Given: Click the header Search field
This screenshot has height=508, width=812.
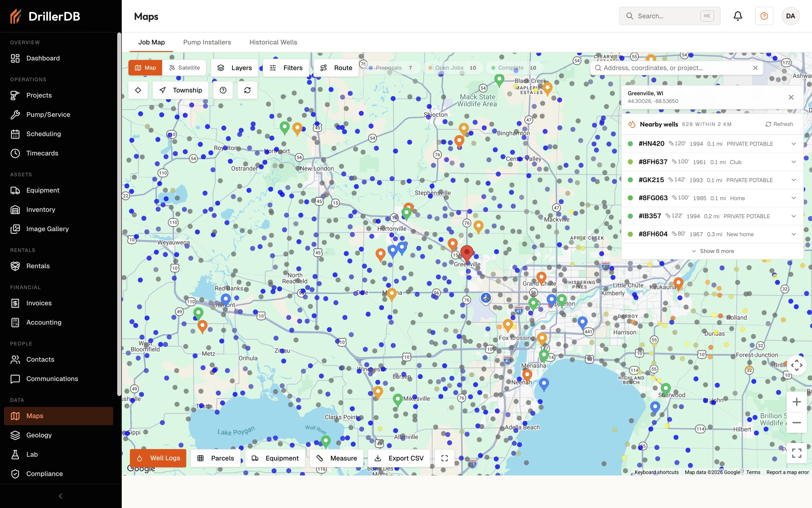Looking at the screenshot, I should pos(670,16).
